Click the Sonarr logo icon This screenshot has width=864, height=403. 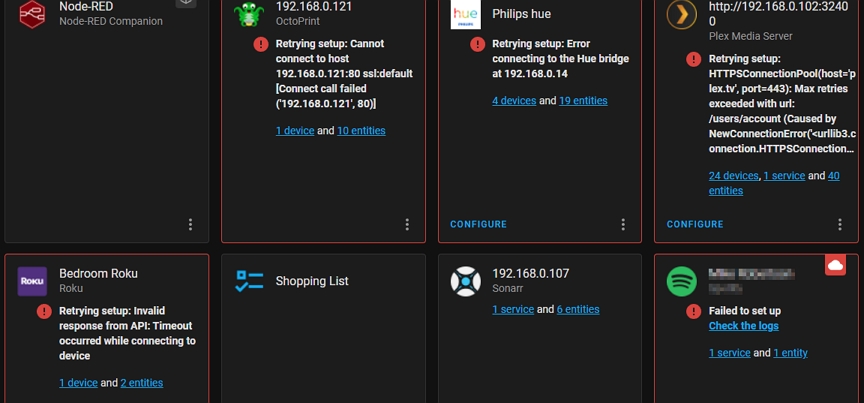click(x=466, y=281)
